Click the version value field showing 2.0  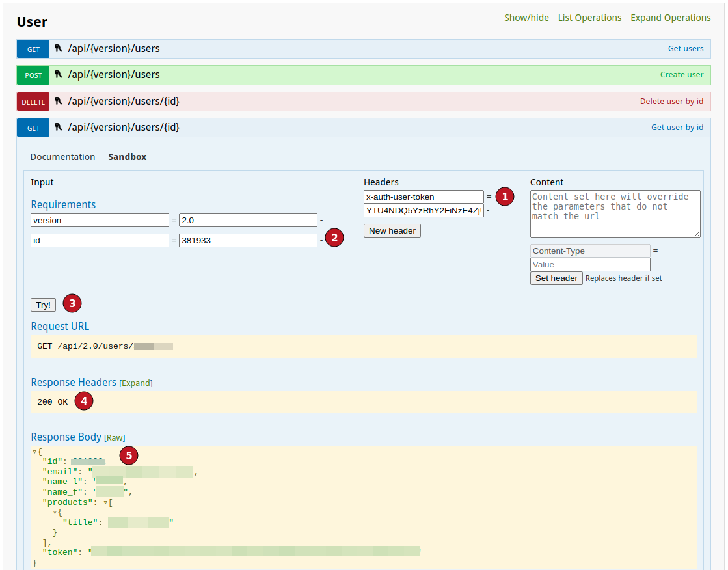248,220
